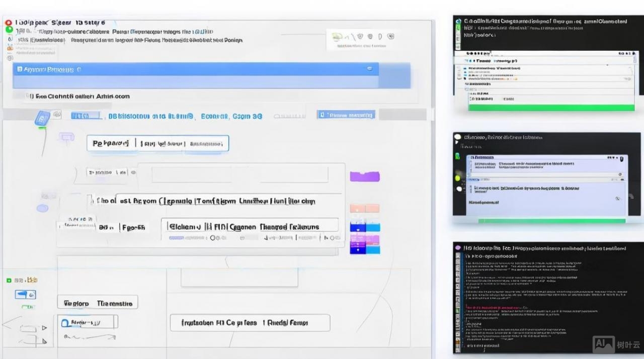Click the green progress bar in the top dark panel

click(x=551, y=108)
